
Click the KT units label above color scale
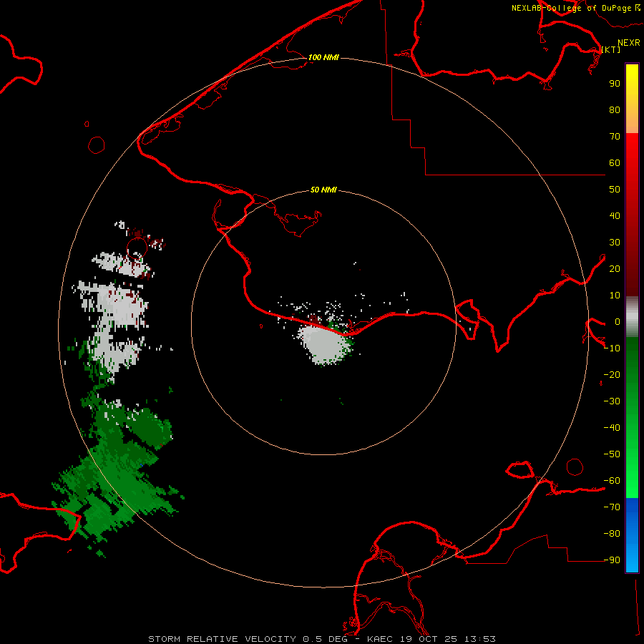(x=611, y=49)
